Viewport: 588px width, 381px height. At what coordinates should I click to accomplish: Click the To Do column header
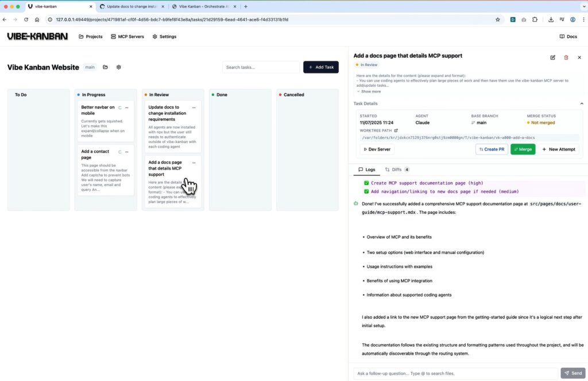(21, 95)
